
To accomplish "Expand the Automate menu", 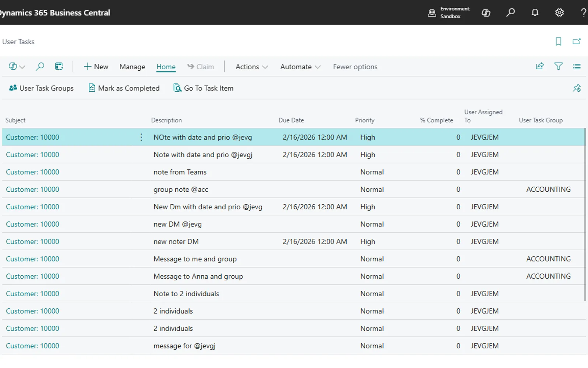I will point(300,67).
